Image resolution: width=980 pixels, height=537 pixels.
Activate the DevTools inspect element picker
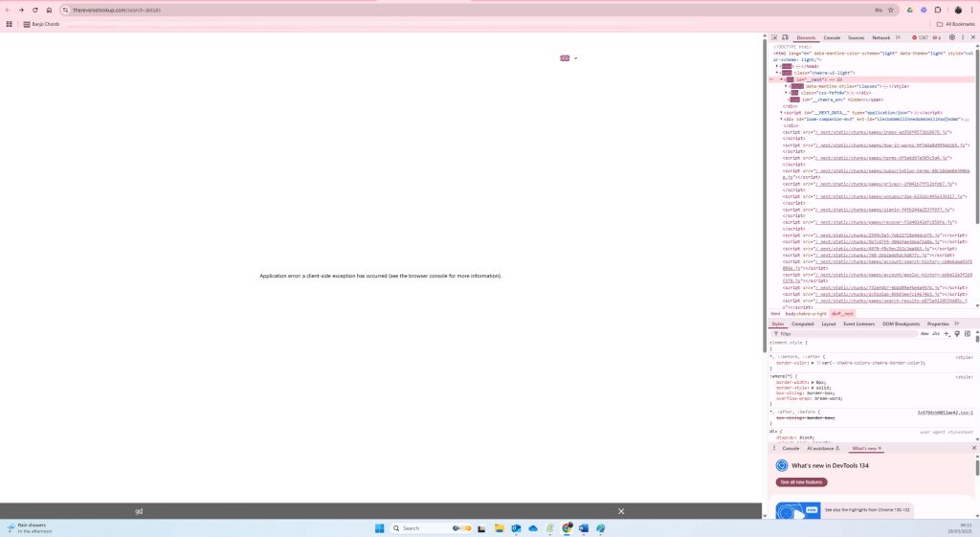point(774,37)
